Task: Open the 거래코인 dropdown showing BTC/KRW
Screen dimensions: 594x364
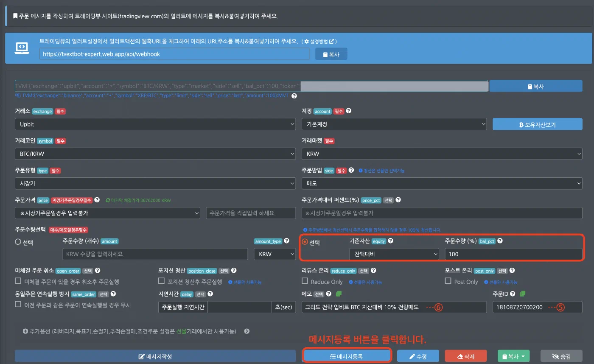Action: 155,154
